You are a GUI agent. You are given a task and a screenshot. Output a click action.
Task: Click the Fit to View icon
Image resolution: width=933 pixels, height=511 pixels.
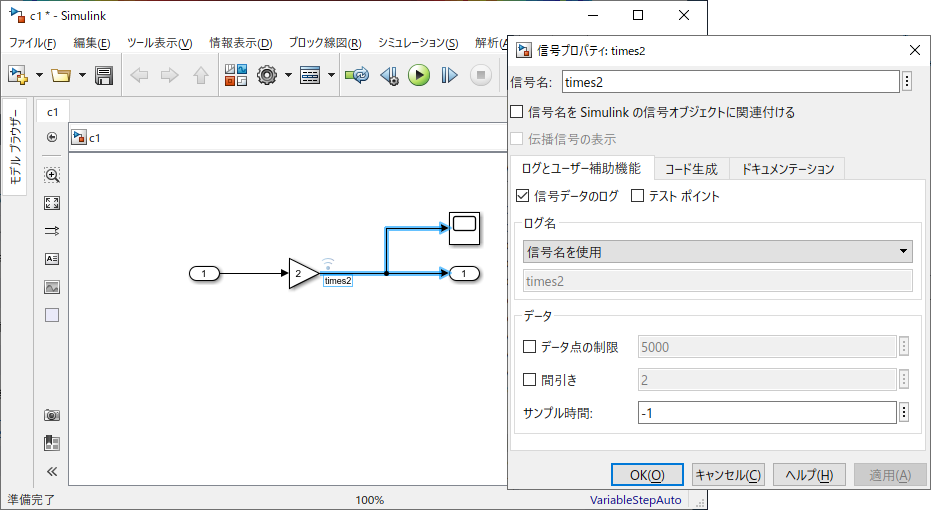tap(52, 203)
